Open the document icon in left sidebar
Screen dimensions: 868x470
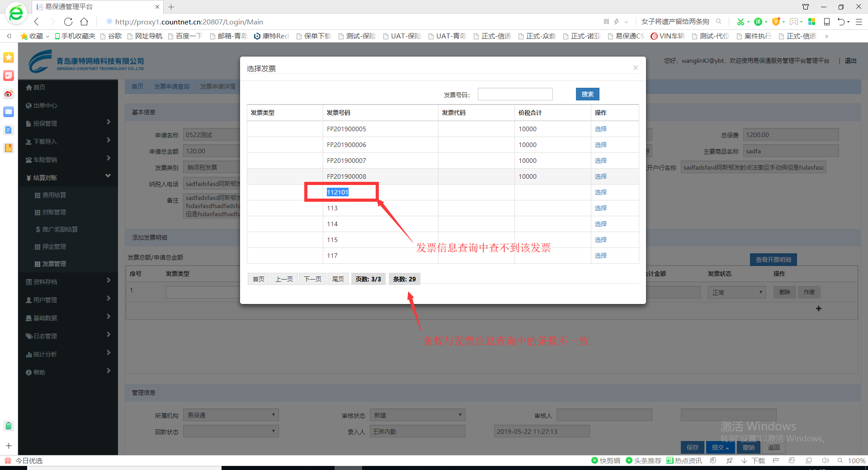[9, 130]
